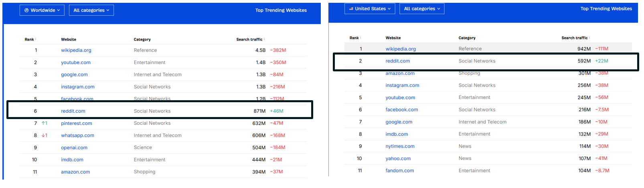Click Category column header in Worldwide table
644x188 pixels.
(x=142, y=39)
